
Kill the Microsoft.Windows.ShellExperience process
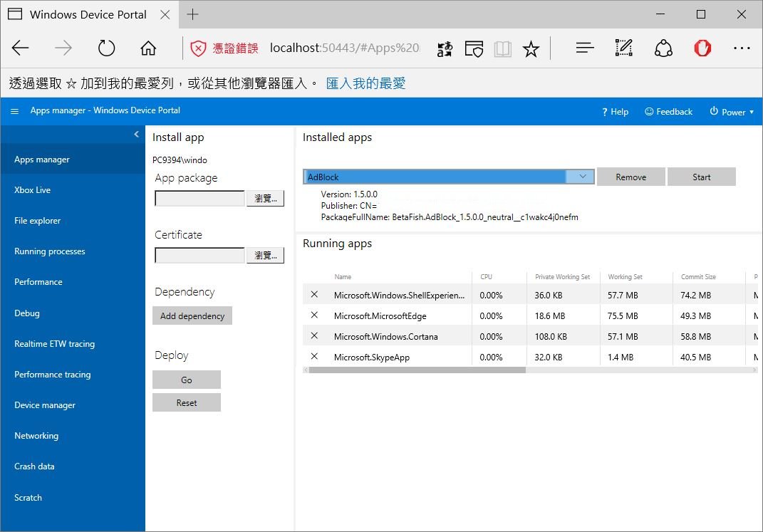(x=314, y=295)
